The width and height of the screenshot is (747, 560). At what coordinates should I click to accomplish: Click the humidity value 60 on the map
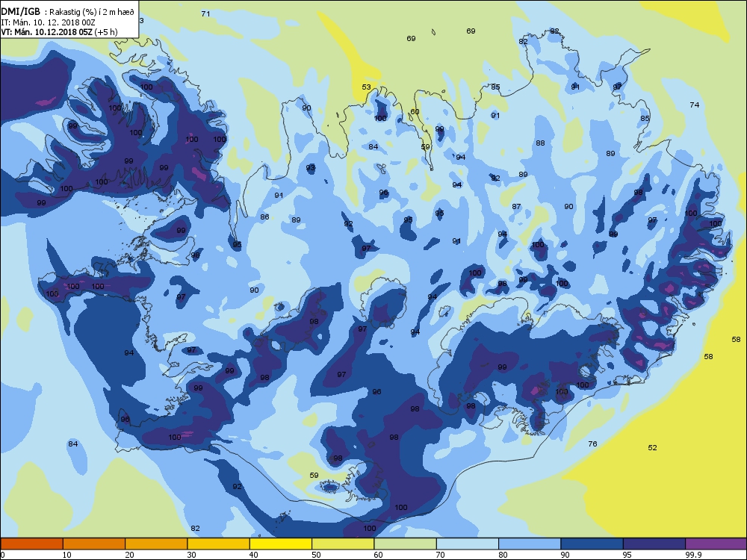[415, 112]
